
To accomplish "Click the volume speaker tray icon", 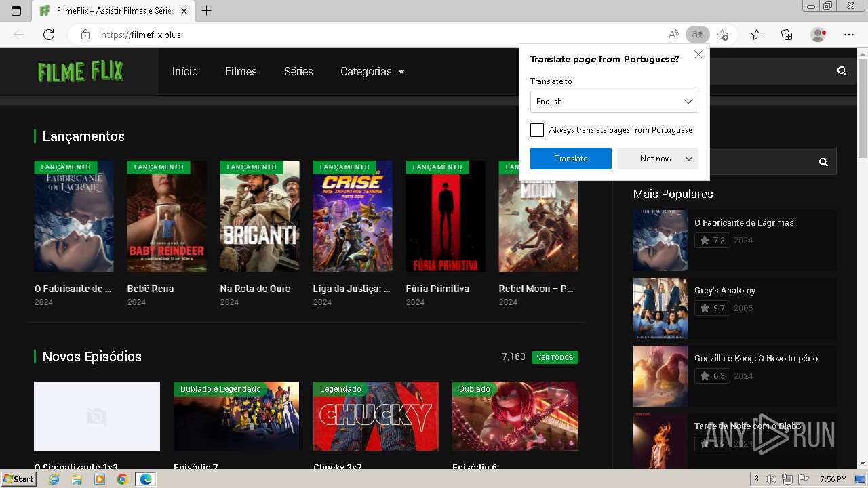I will click(771, 479).
